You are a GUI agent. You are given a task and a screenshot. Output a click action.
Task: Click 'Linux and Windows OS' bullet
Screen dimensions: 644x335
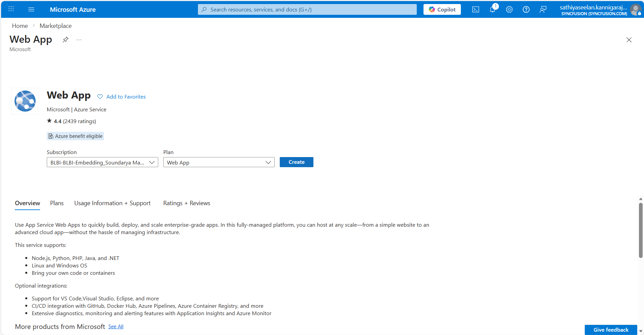tap(59, 266)
